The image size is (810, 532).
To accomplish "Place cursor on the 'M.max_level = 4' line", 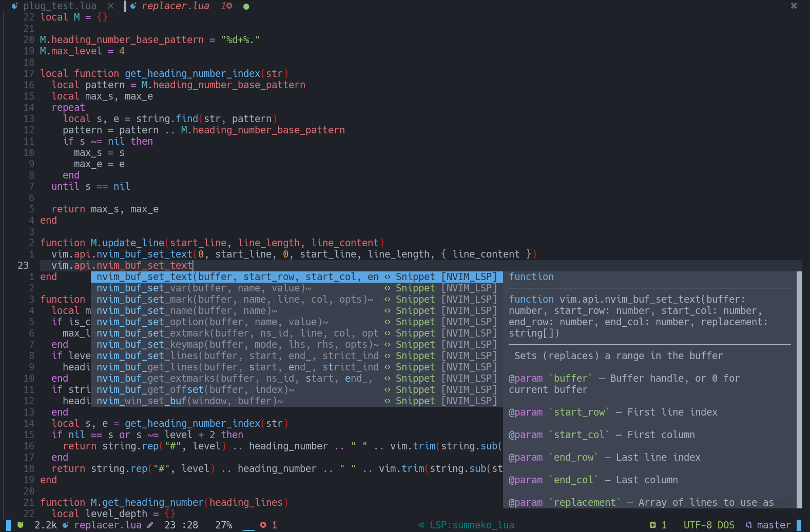I will tap(83, 51).
